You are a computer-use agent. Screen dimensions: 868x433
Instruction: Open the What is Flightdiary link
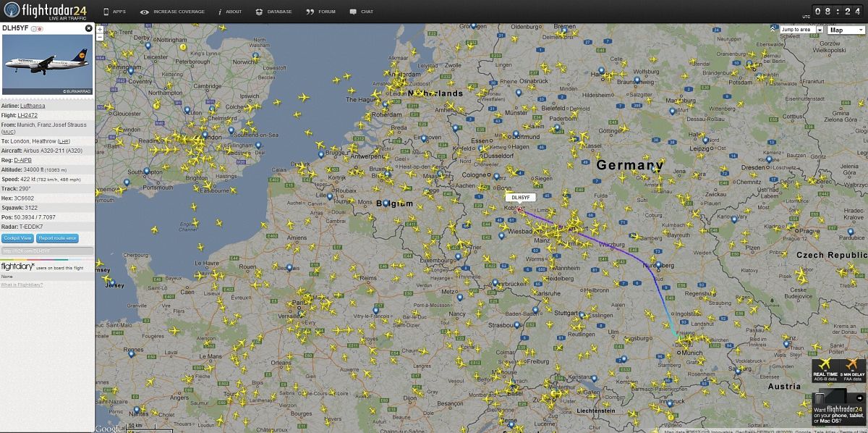tap(21, 285)
